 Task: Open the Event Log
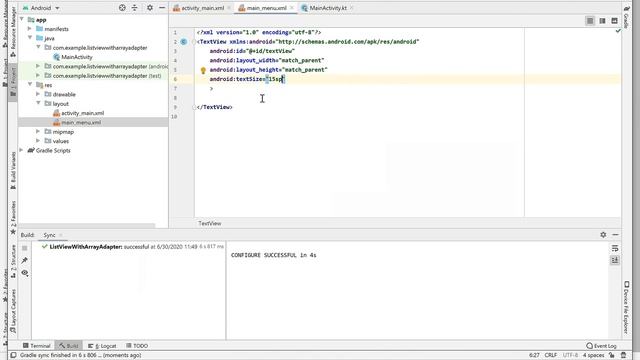pos(601,346)
